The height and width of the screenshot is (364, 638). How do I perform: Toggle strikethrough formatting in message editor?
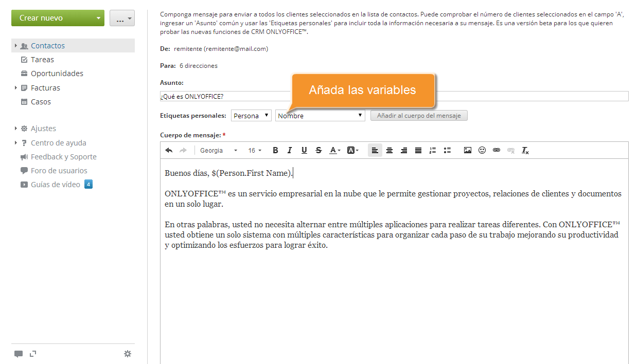point(318,150)
